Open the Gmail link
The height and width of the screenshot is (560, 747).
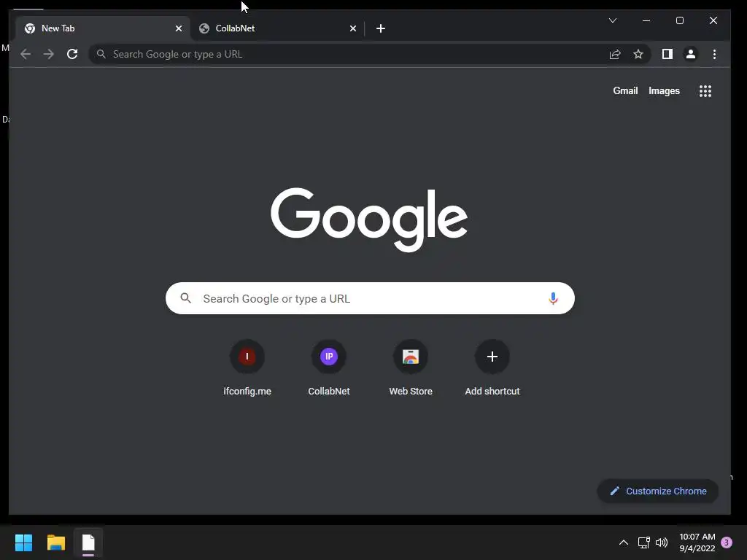(x=625, y=91)
